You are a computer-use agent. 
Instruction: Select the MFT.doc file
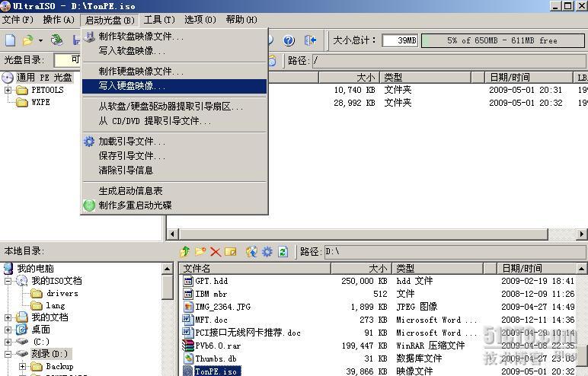[211, 320]
